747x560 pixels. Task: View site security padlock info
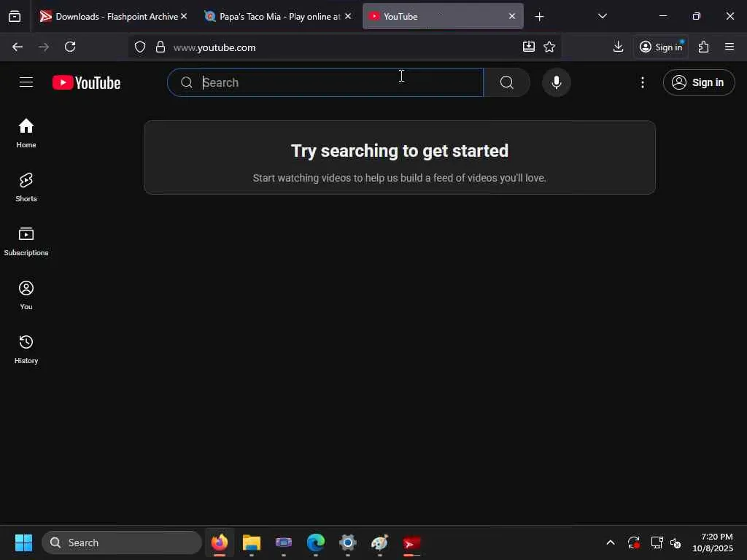(x=160, y=47)
